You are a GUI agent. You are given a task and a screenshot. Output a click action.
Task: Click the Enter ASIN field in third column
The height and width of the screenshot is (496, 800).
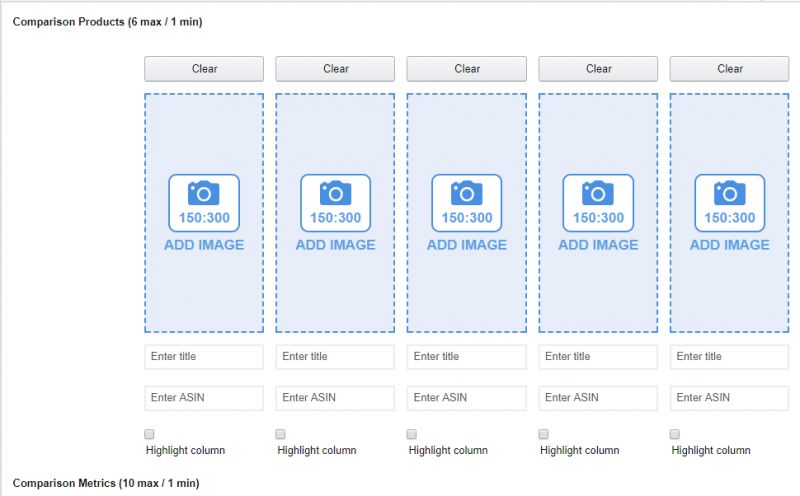(x=467, y=398)
